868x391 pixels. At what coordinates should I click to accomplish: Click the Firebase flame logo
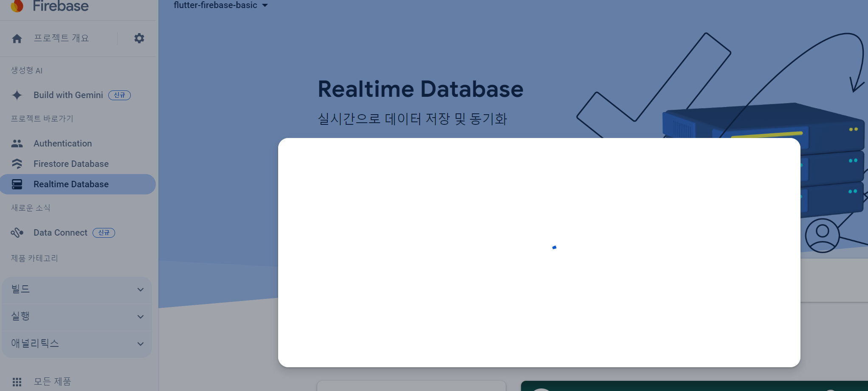point(17,6)
